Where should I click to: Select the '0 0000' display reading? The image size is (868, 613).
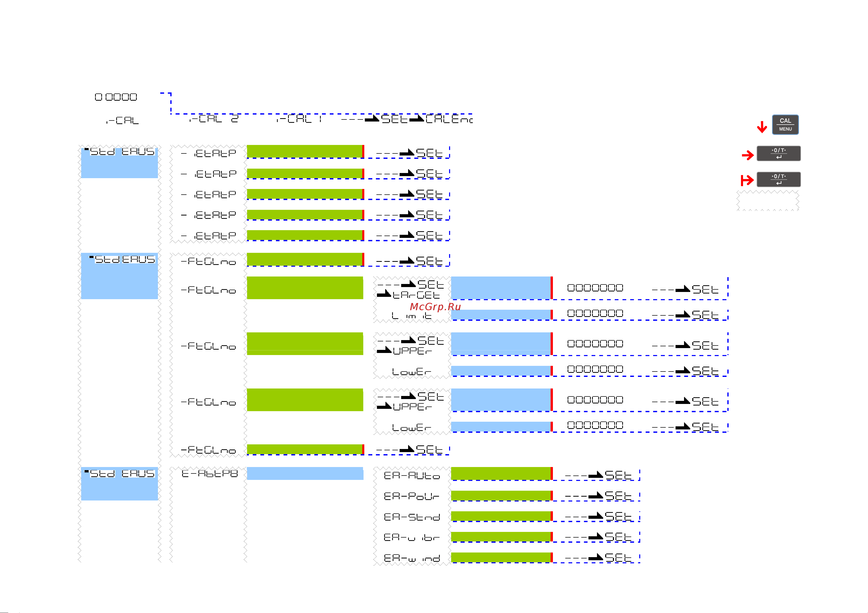pos(116,97)
